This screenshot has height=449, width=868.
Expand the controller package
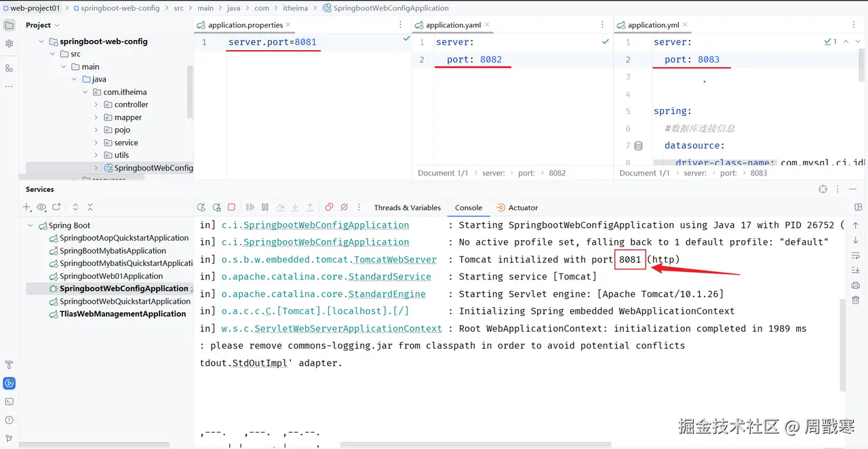[x=96, y=104]
